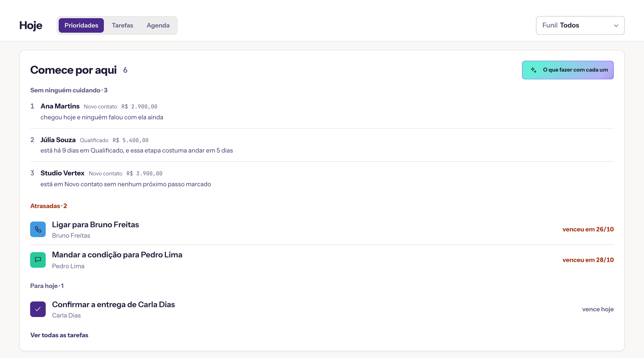Click the Hoje page title
644x358 pixels.
[x=31, y=25]
